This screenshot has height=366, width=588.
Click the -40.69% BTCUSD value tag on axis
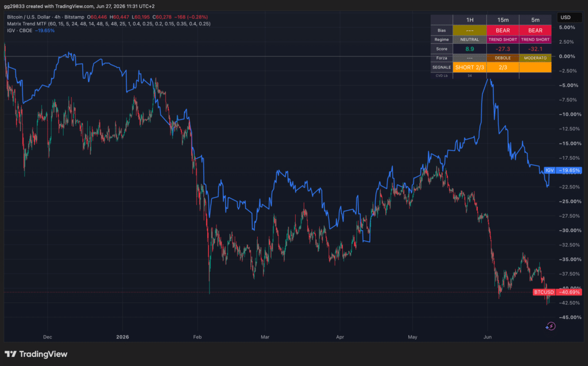569,292
